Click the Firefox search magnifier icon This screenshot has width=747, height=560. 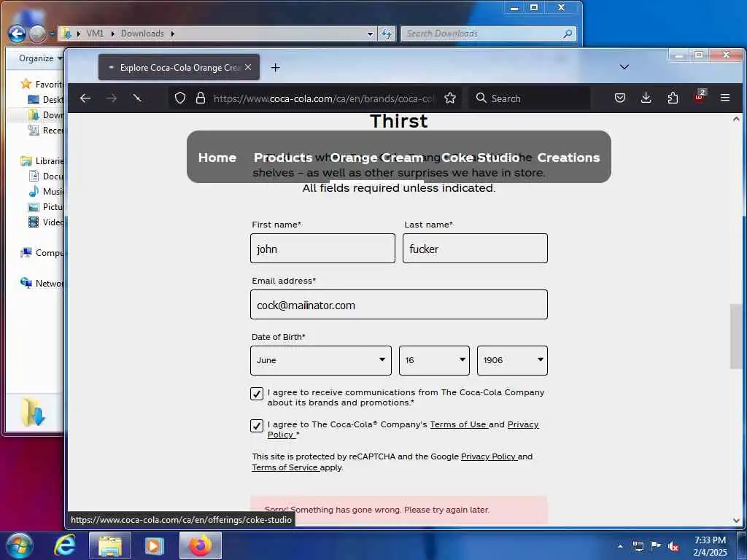click(481, 98)
